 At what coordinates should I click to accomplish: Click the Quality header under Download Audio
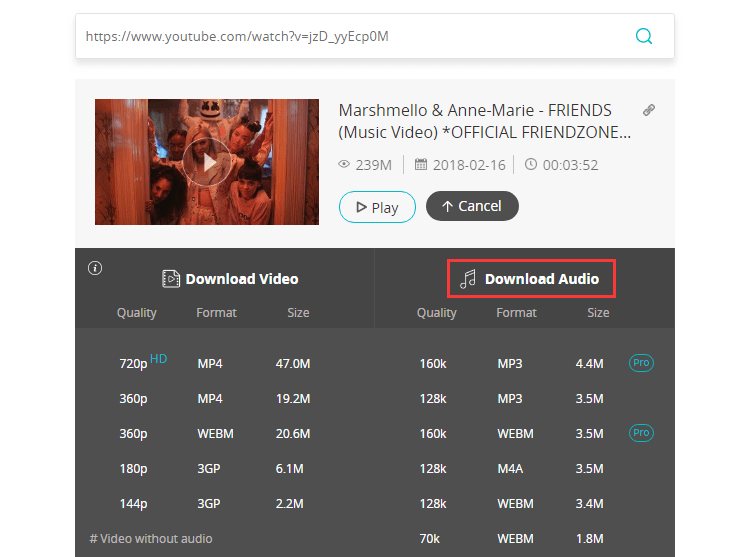(x=437, y=313)
